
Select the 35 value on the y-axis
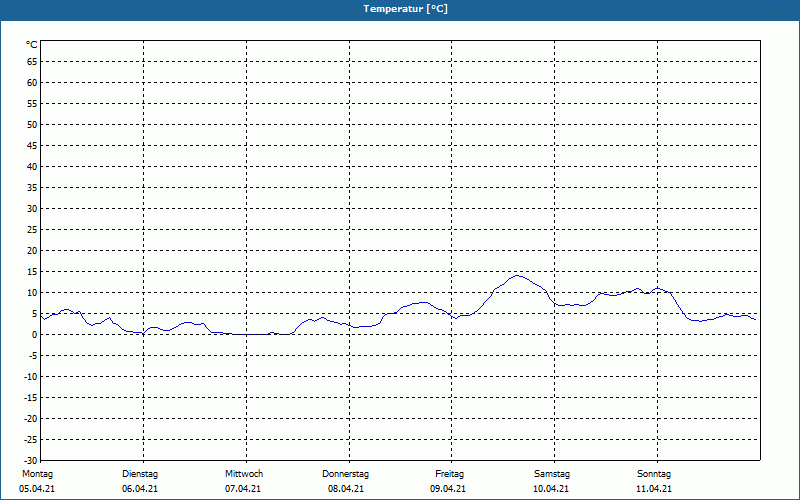(32, 187)
